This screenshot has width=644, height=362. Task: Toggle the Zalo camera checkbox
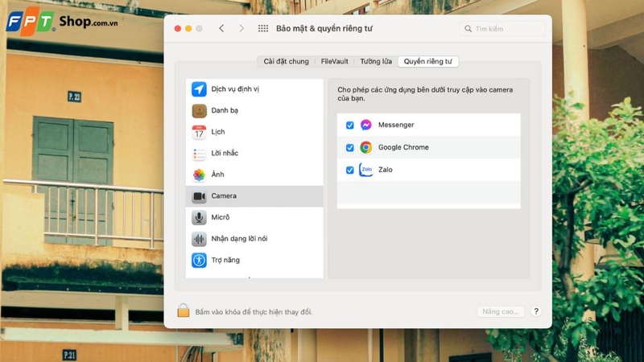pyautogui.click(x=349, y=170)
